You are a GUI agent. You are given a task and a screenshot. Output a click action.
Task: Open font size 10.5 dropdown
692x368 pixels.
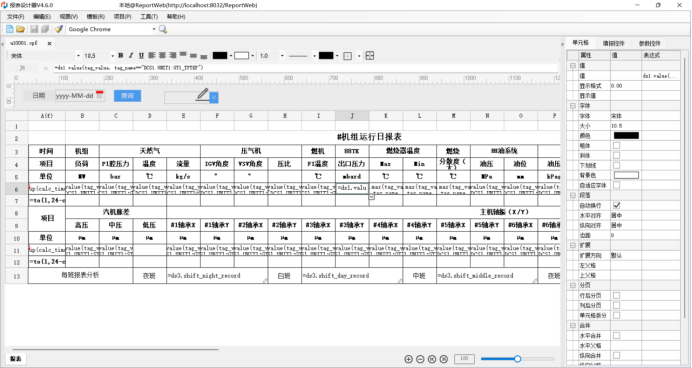(113, 56)
